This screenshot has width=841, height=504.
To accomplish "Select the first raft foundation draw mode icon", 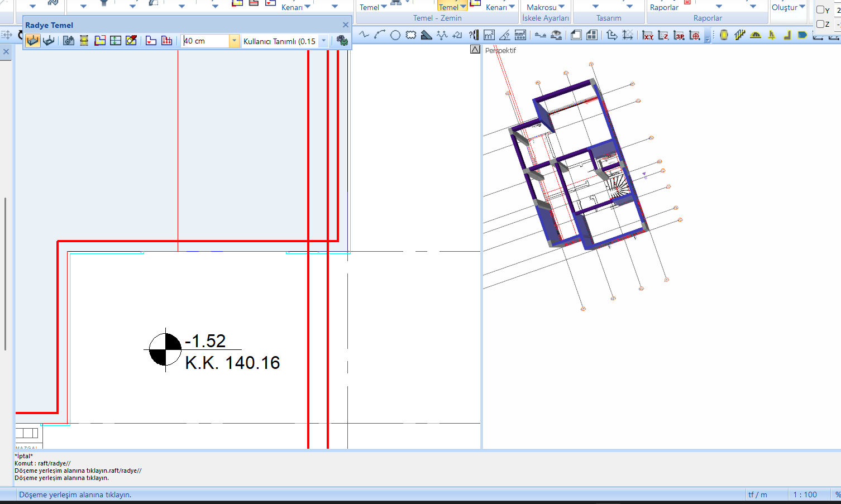I will (x=33, y=41).
